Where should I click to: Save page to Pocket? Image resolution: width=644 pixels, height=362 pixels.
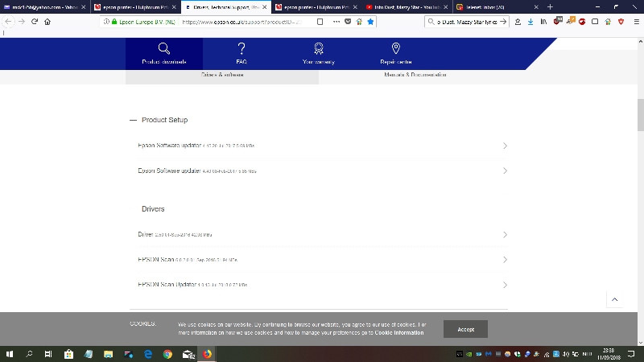click(348, 22)
